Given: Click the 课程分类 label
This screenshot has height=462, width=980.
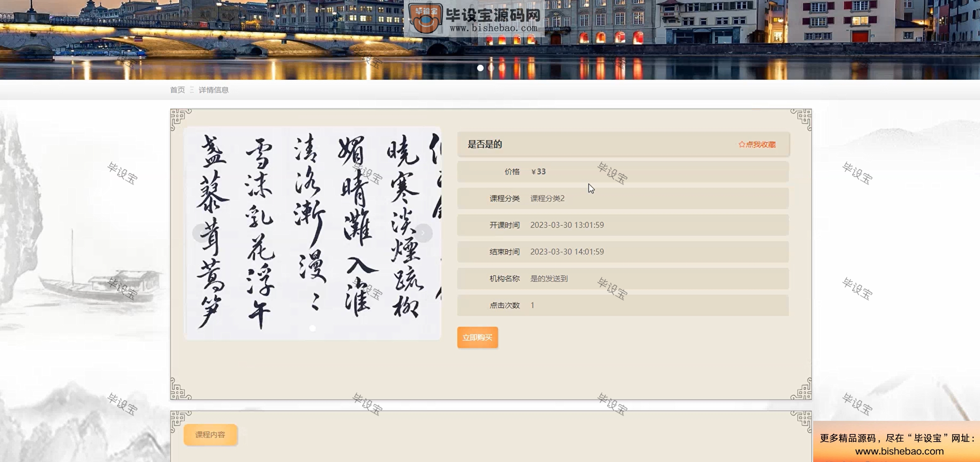Looking at the screenshot, I should (x=504, y=198).
